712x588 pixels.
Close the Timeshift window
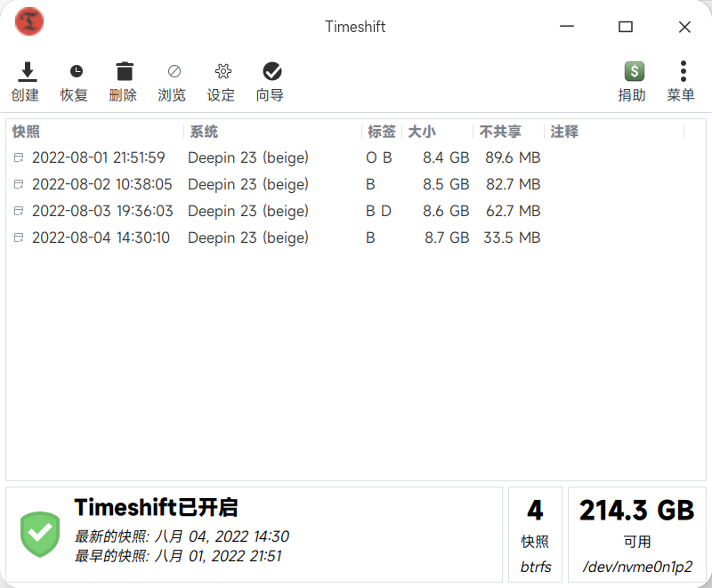tap(684, 27)
